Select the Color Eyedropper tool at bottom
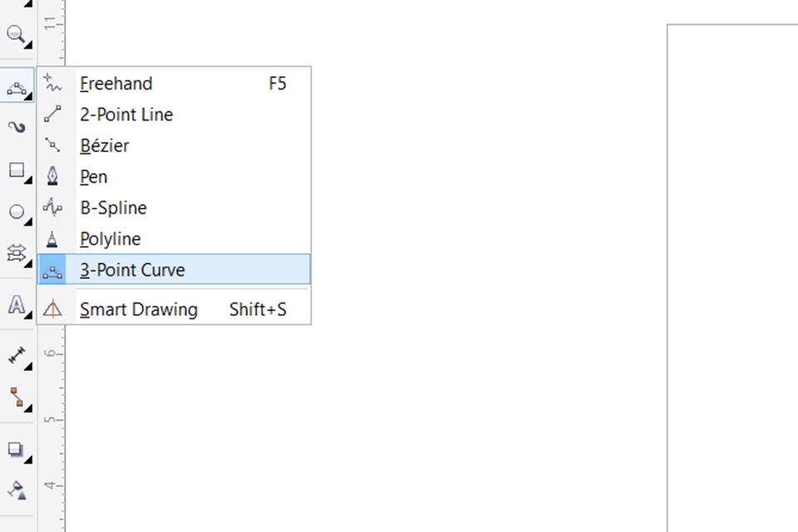This screenshot has width=798, height=532. (x=17, y=490)
